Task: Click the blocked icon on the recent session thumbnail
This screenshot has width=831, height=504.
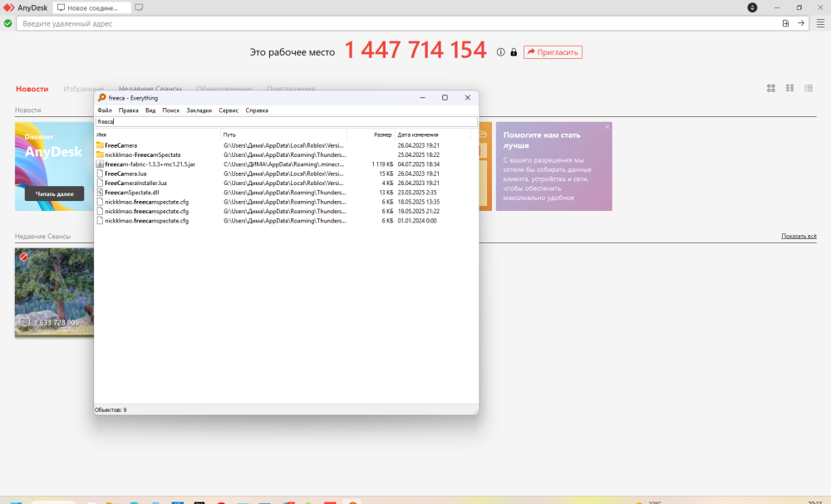Action: coord(23,257)
